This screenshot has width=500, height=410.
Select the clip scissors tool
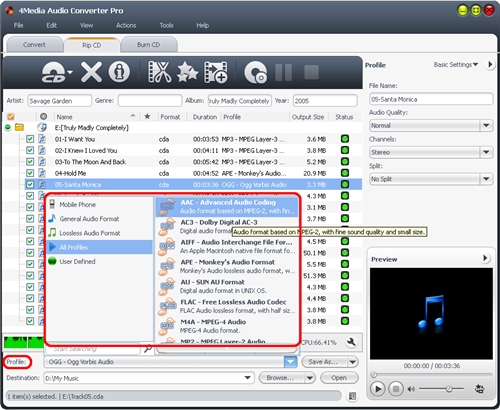[x=160, y=72]
